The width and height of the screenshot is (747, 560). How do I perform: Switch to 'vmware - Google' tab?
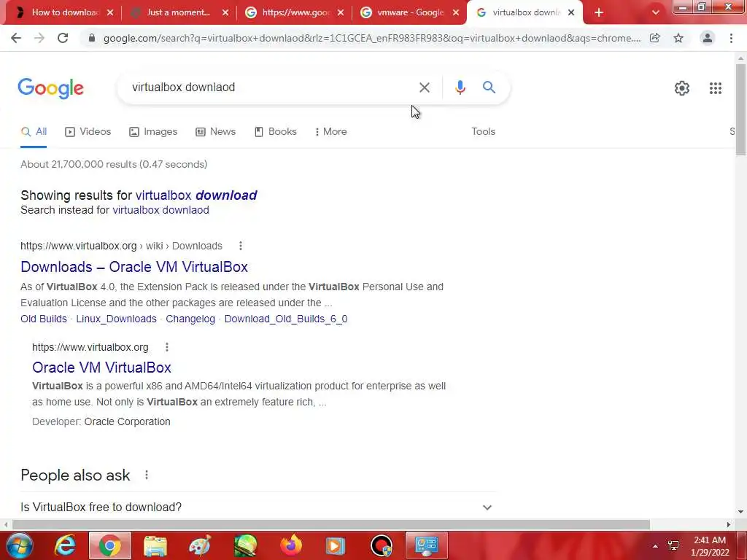(x=410, y=13)
